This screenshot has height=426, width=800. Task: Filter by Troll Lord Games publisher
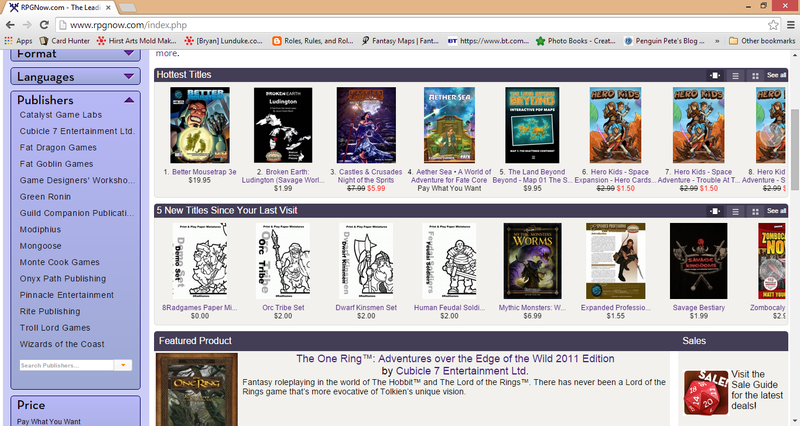[55, 328]
